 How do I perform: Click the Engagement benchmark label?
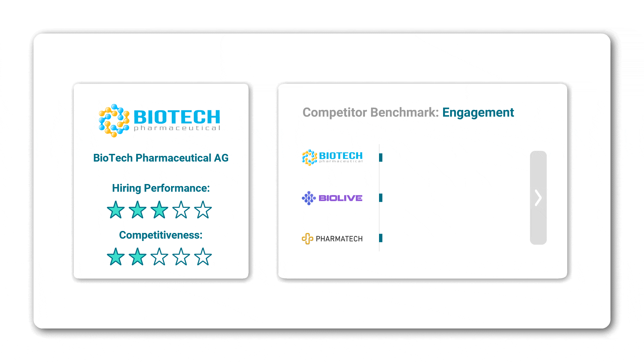coord(478,113)
